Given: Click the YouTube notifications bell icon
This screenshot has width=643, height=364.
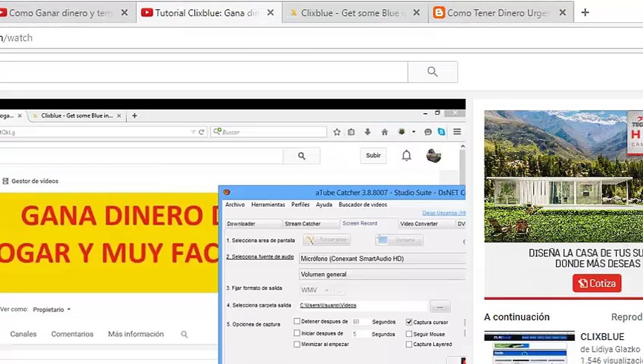Looking at the screenshot, I should (406, 156).
